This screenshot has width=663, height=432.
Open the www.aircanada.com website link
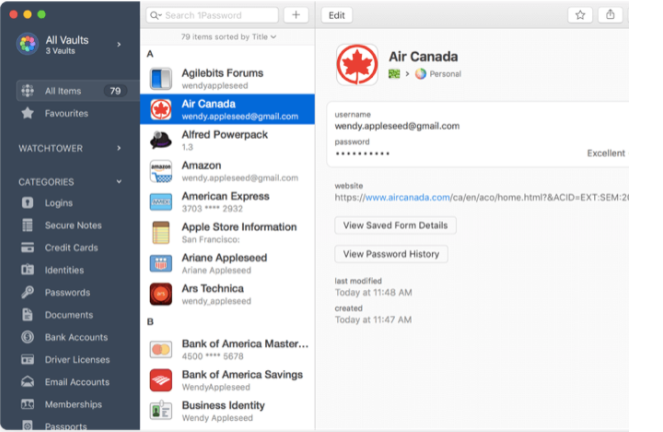tap(408, 197)
